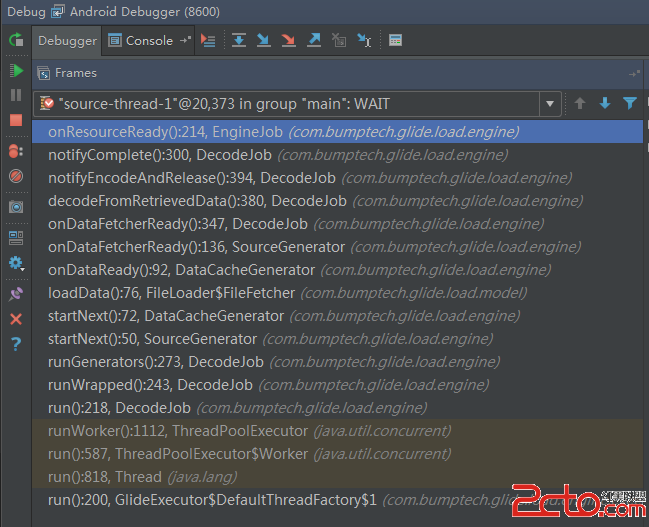Viewport: 649px width, 527px height.
Task: Click the Step Over button
Action: click(239, 40)
